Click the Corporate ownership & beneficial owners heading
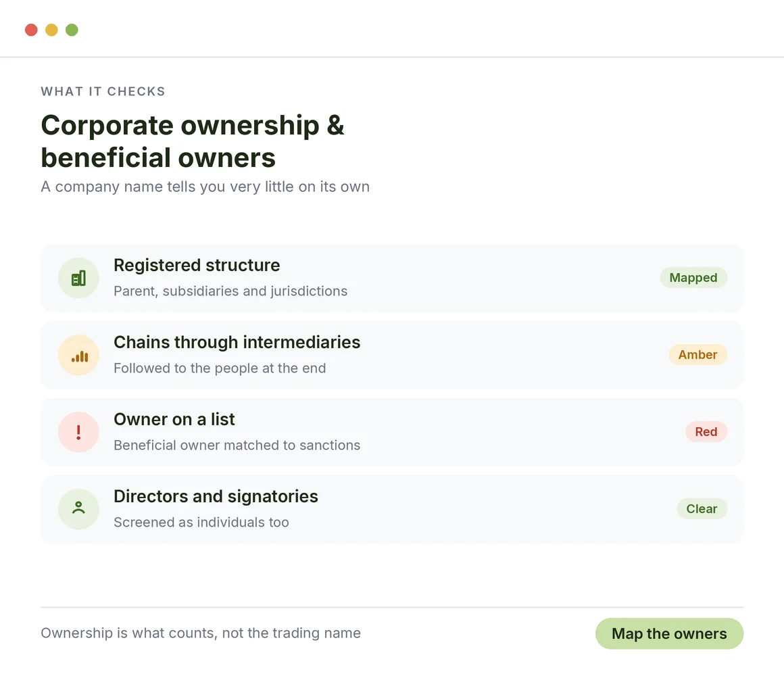This screenshot has width=784, height=676. pyautogui.click(x=193, y=141)
